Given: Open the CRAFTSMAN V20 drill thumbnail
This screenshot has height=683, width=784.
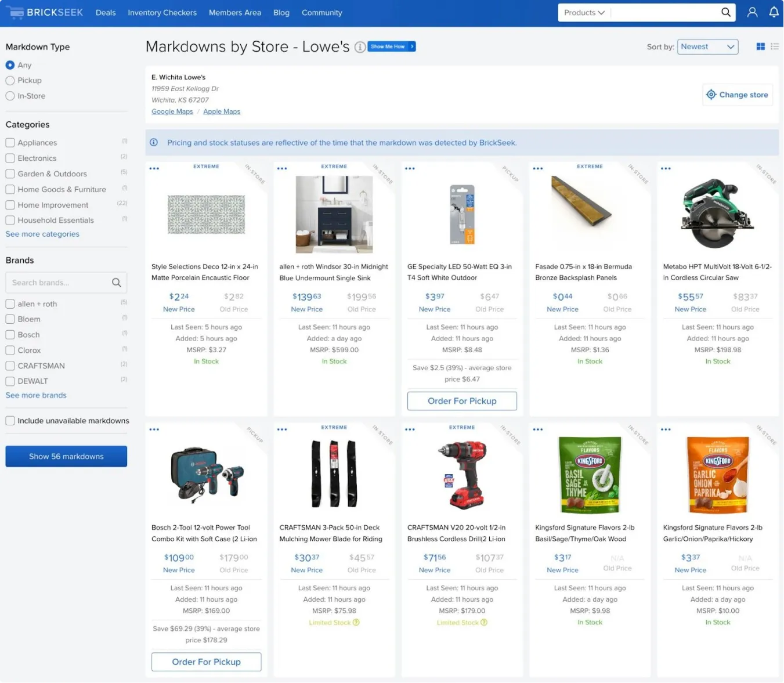Looking at the screenshot, I should tap(462, 475).
